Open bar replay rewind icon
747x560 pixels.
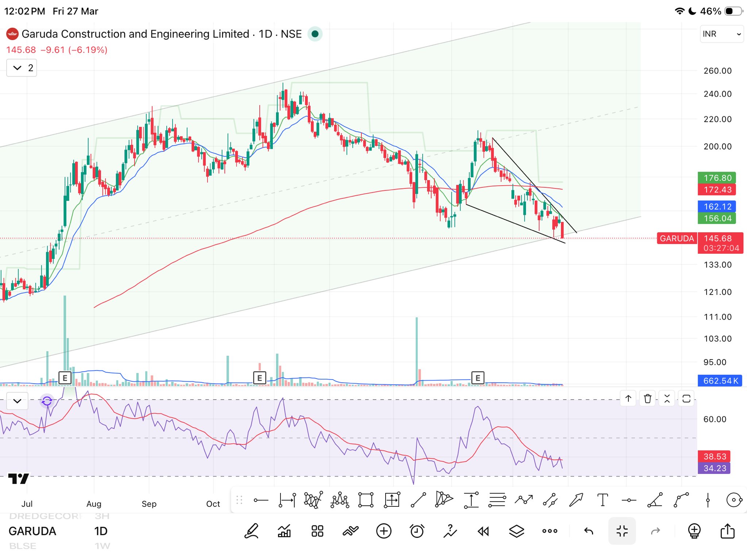click(x=483, y=531)
